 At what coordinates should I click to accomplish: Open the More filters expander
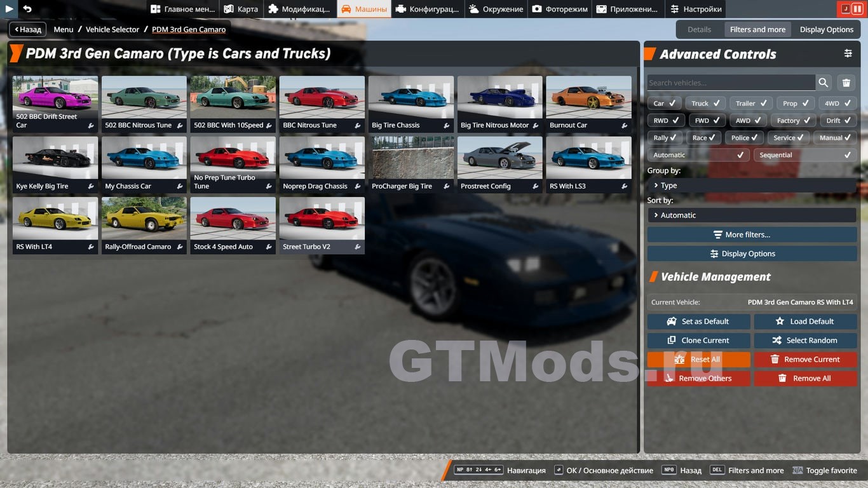752,234
